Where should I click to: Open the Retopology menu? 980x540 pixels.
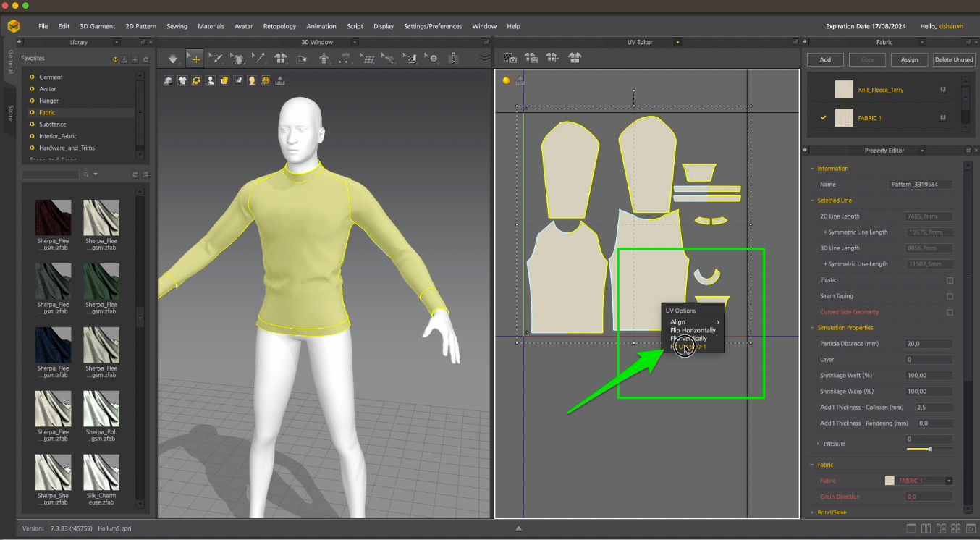pyautogui.click(x=279, y=26)
